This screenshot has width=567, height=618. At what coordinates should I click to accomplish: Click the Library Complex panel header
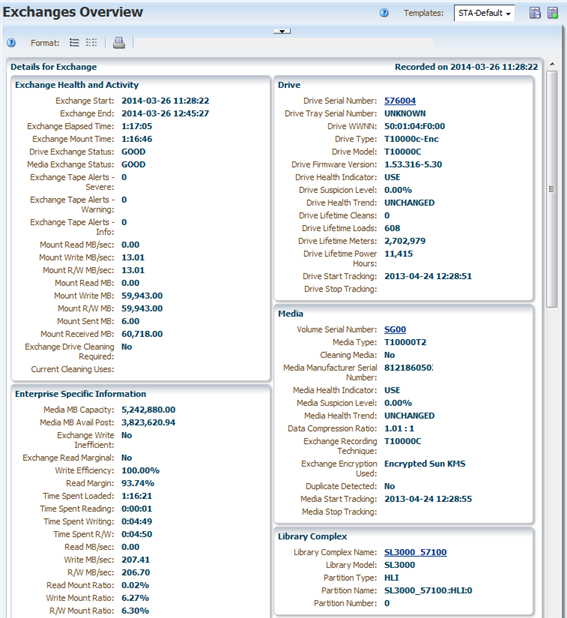pos(312,536)
